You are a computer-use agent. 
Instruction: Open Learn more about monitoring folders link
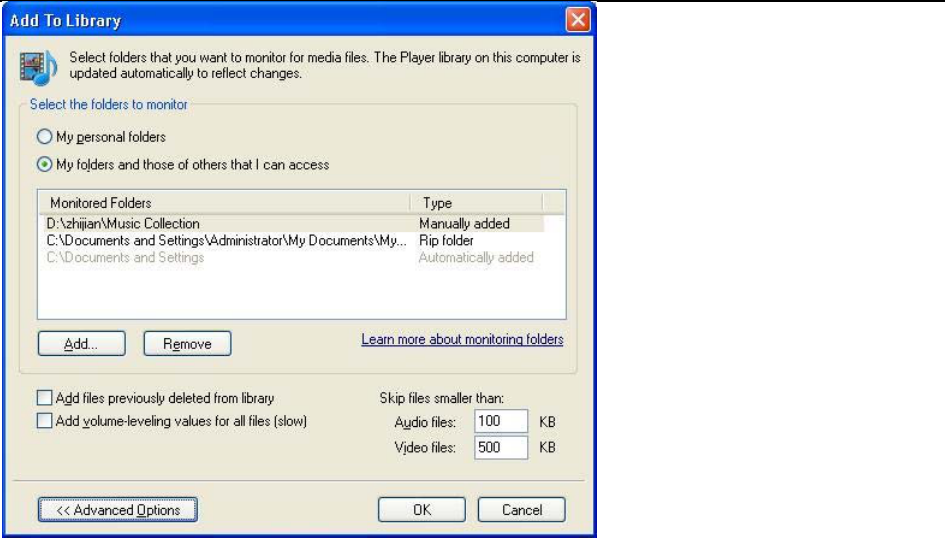click(462, 339)
